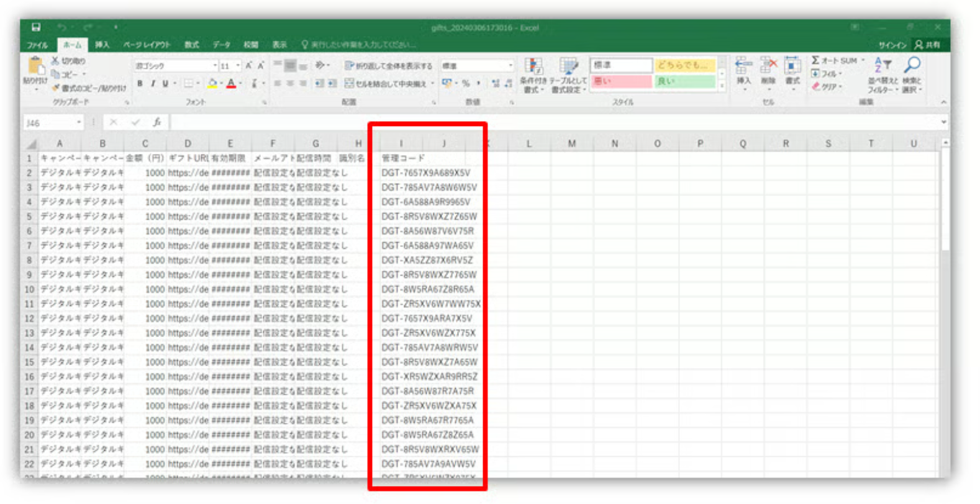Viewport: 980px width, 504px height.
Task: Toggle center vertical align button
Action: (x=290, y=66)
